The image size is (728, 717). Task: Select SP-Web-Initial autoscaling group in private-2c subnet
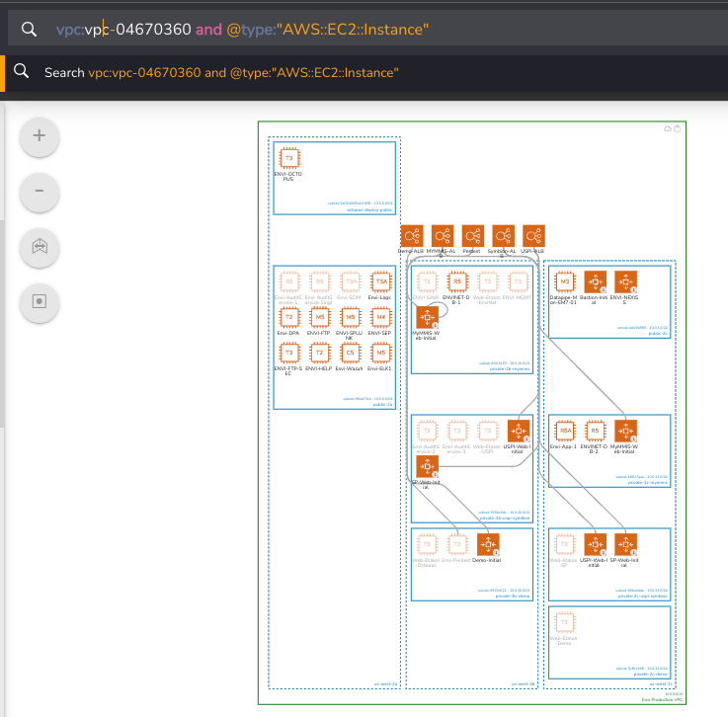(x=625, y=544)
